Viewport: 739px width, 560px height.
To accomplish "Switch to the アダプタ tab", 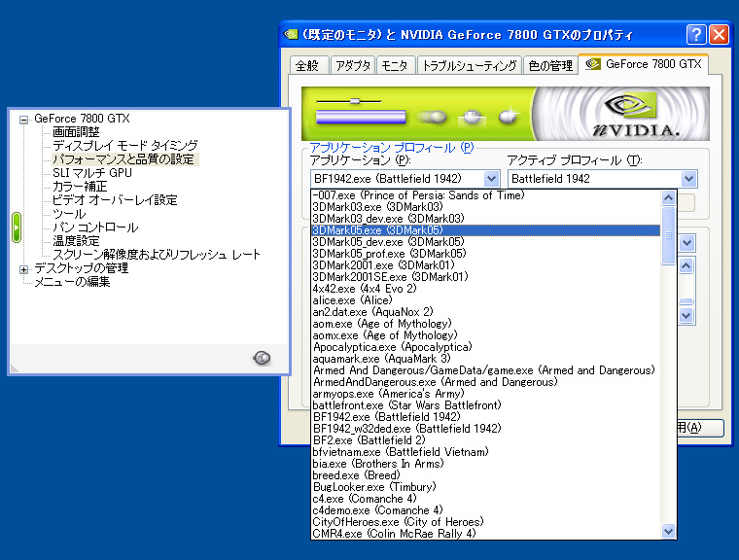I will coord(353,65).
